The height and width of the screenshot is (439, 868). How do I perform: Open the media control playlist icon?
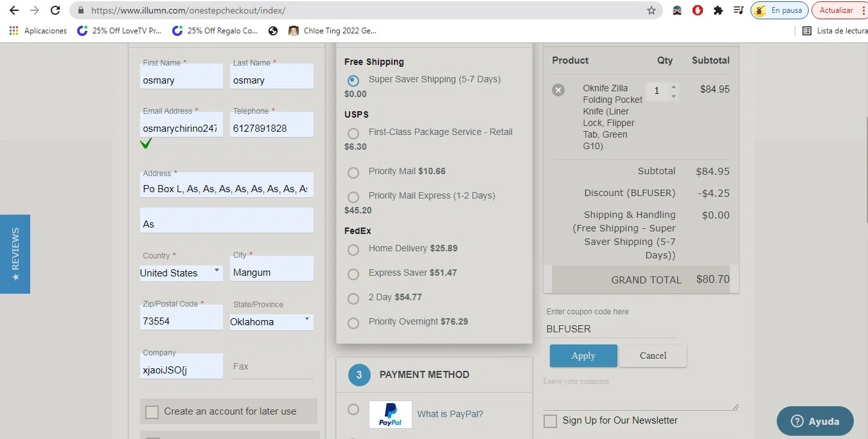point(739,10)
